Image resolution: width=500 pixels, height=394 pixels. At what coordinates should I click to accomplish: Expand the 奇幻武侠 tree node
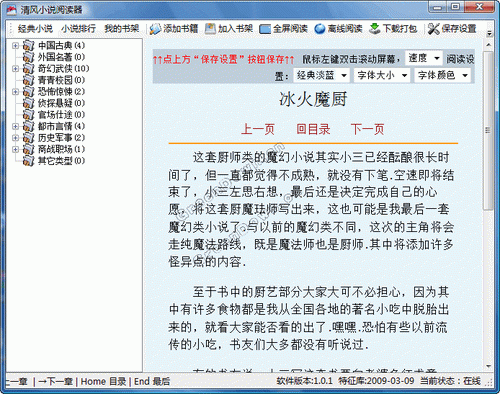point(15,69)
